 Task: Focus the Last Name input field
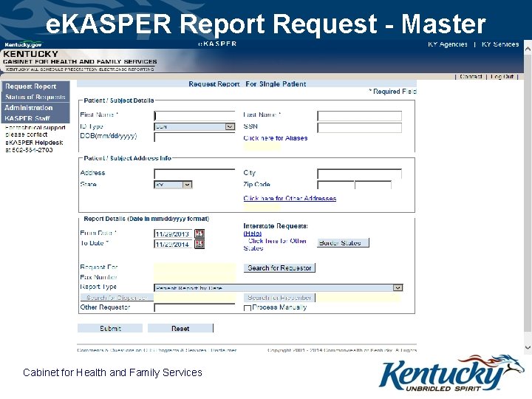pos(359,116)
